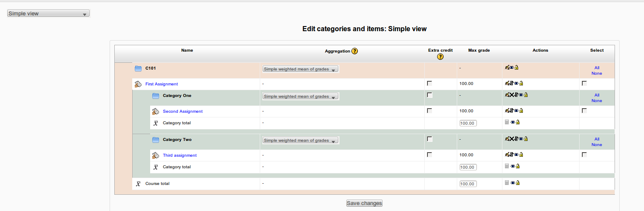Click the lock icon for First Assignment

click(521, 84)
